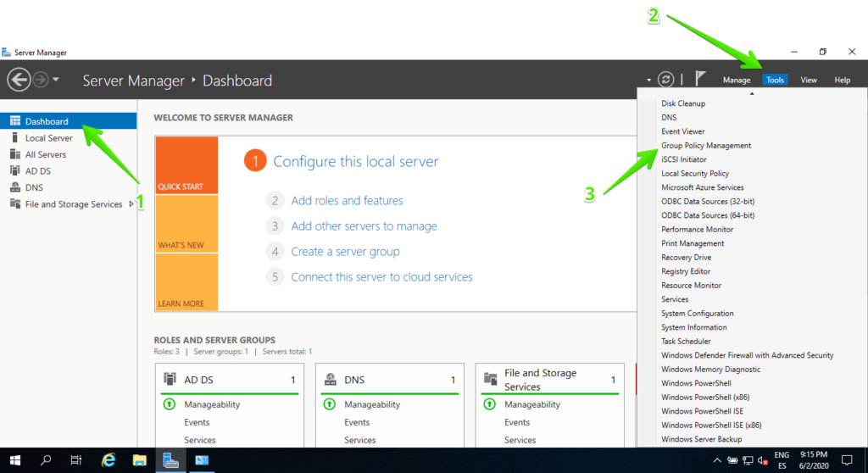Expand File and Storage Services arrow
This screenshot has width=868, height=473.
(131, 203)
